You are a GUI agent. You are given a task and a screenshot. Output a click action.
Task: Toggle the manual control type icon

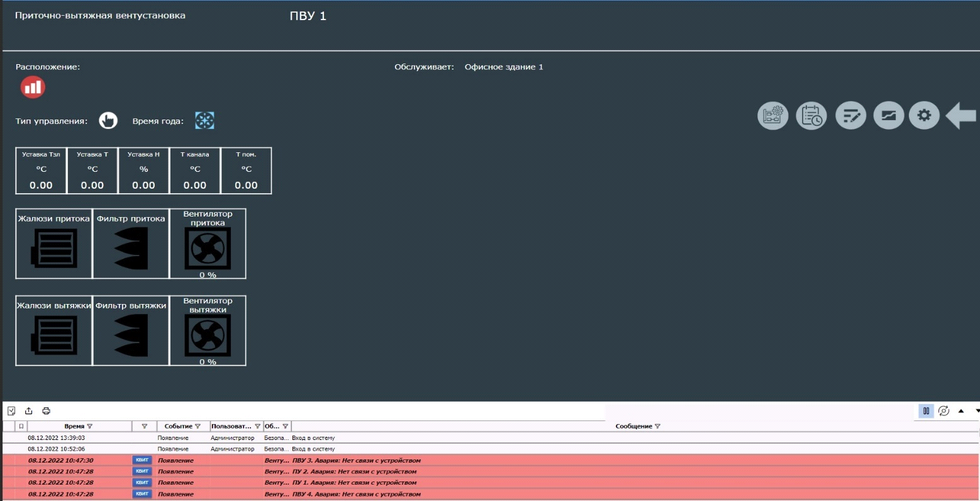tap(108, 120)
